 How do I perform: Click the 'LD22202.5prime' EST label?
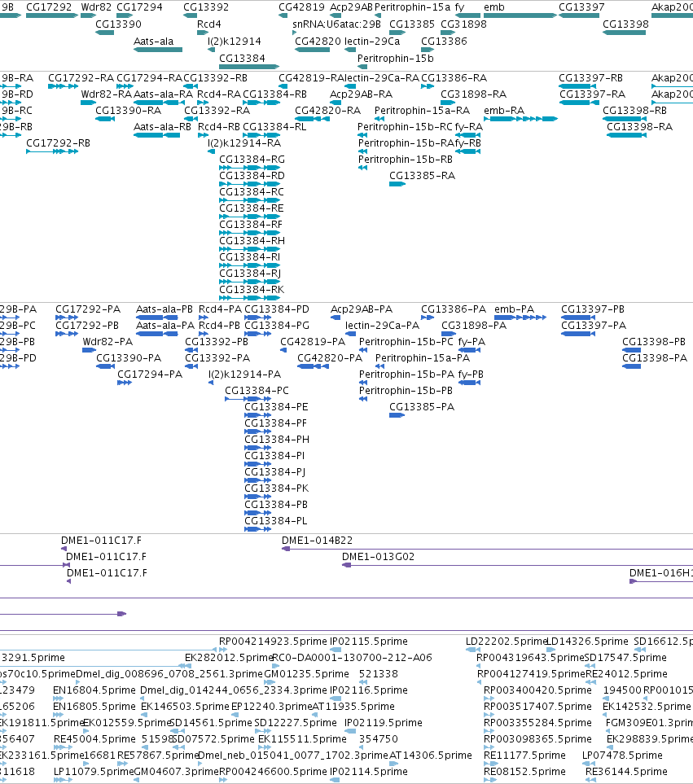[507, 641]
